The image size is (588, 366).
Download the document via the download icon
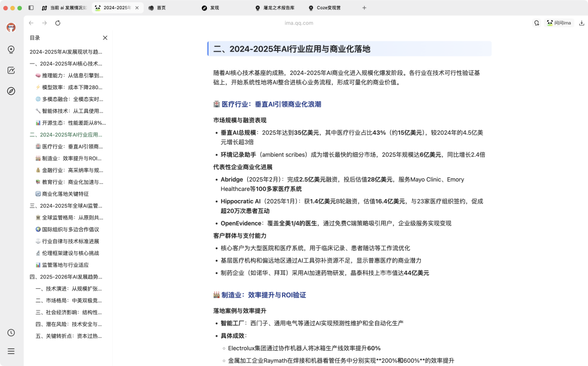(x=581, y=23)
